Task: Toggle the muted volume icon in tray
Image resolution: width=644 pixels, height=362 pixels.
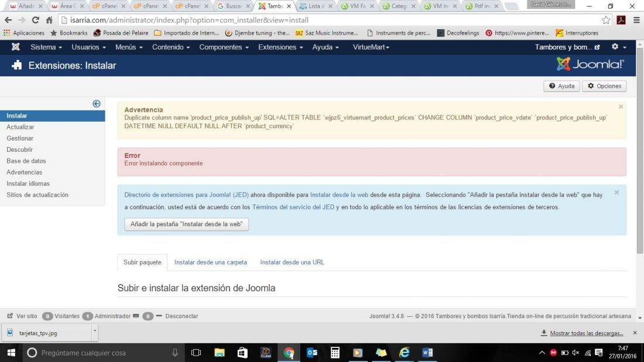Action: tap(576, 353)
